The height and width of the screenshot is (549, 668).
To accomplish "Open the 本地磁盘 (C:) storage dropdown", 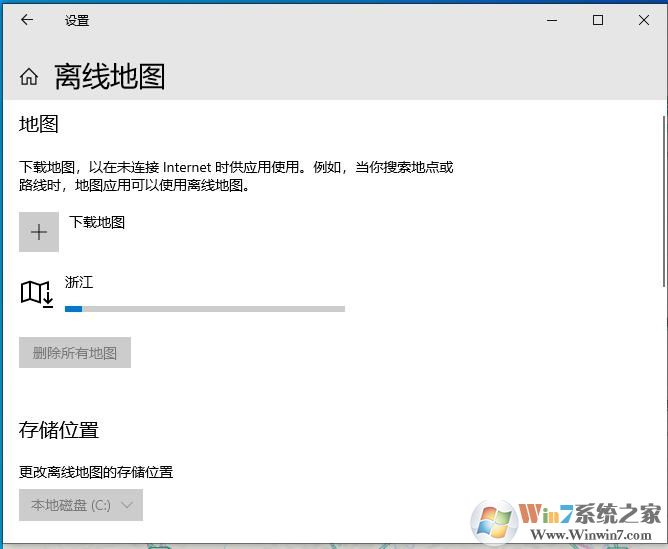I will (x=80, y=505).
